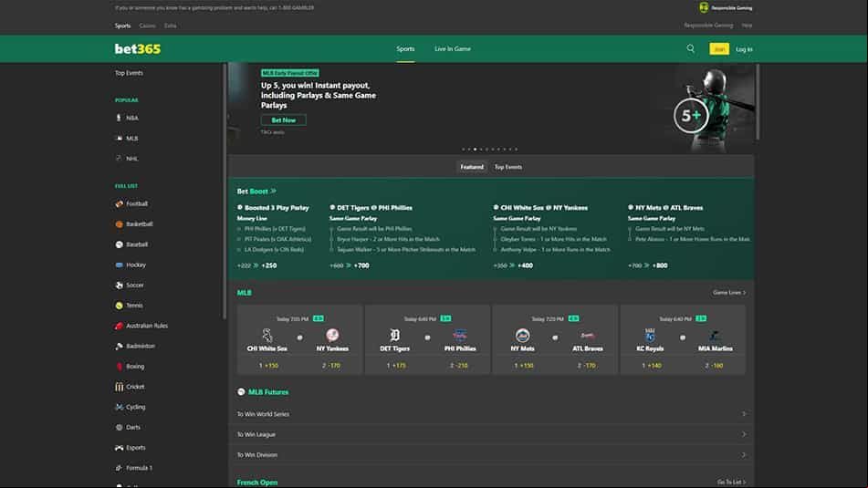Click the sidebar vertical scrollbar
This screenshot has width=868, height=488.
click(225, 192)
